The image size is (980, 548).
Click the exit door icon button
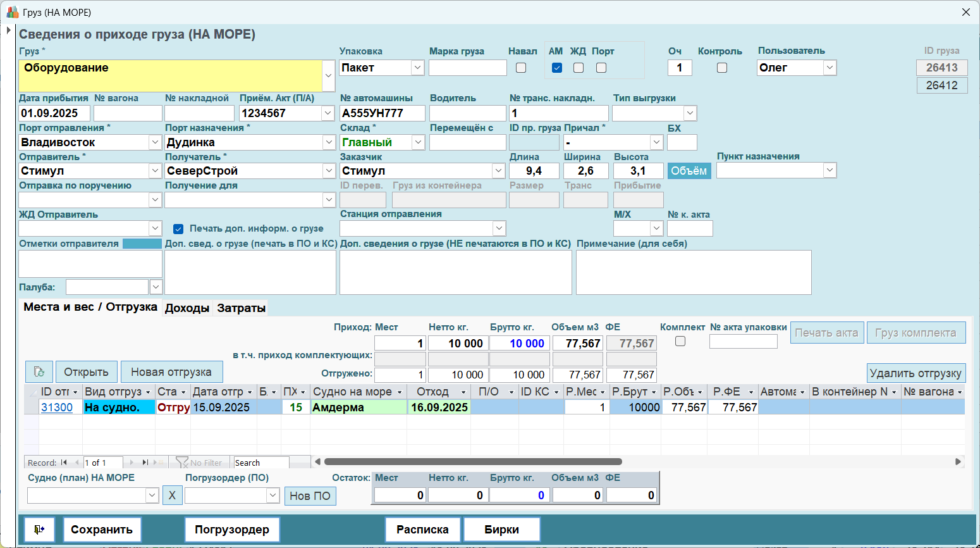click(x=39, y=530)
